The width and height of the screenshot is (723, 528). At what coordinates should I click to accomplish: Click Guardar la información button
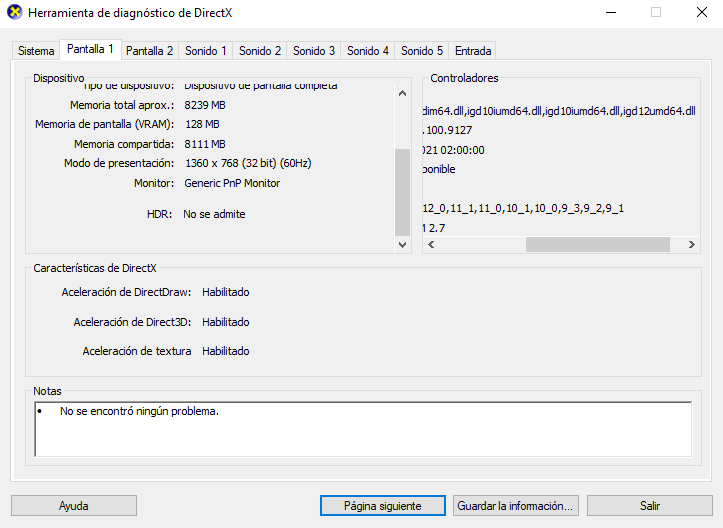tap(515, 506)
